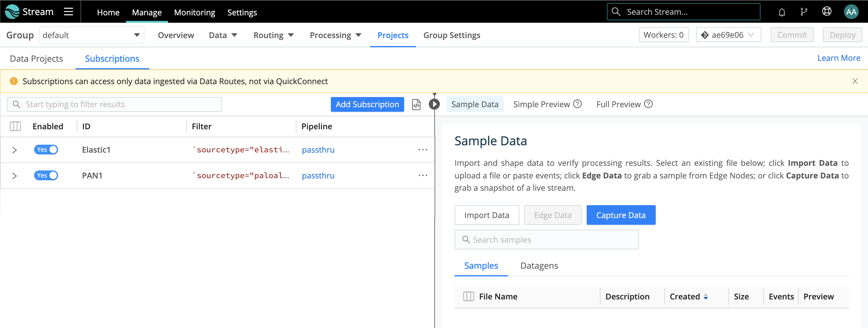
Task: Disable the Elastic1 subscription toggle
Action: click(46, 150)
